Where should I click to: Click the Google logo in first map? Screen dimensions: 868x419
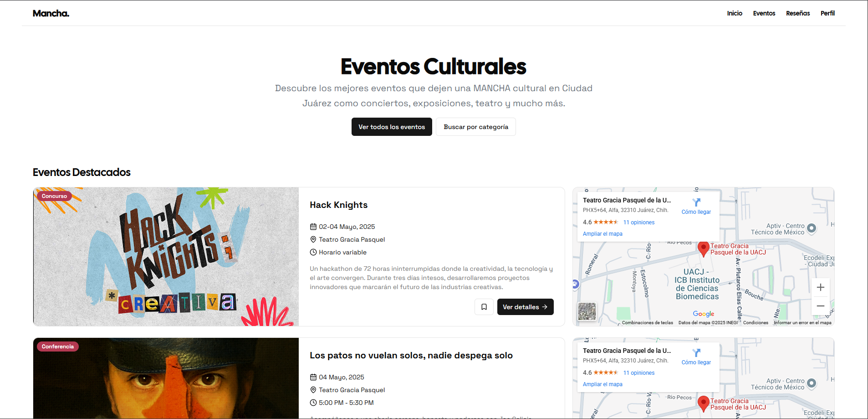pyautogui.click(x=704, y=314)
